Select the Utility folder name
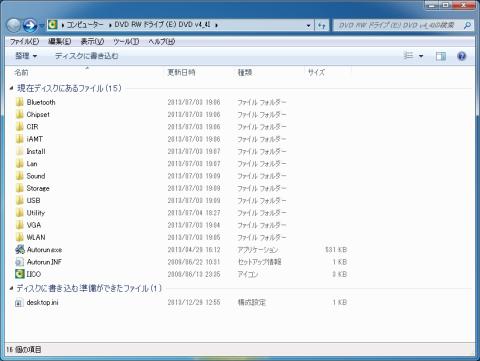 click(36, 213)
